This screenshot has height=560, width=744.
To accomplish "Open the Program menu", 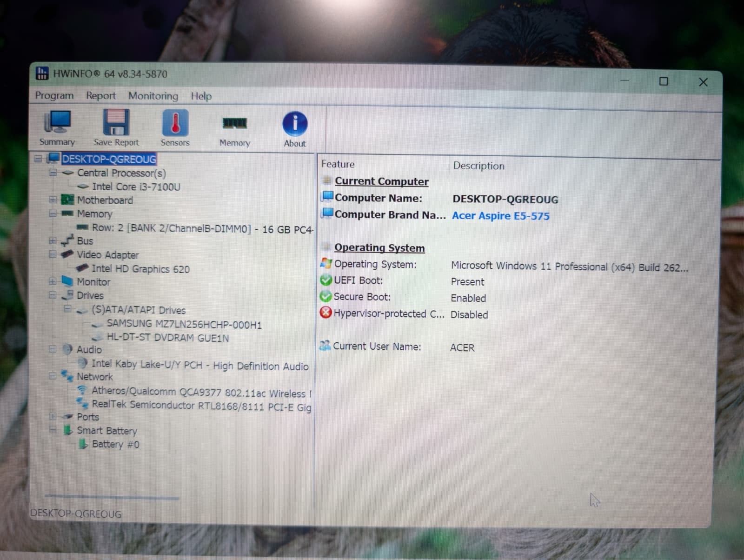I will click(x=54, y=95).
